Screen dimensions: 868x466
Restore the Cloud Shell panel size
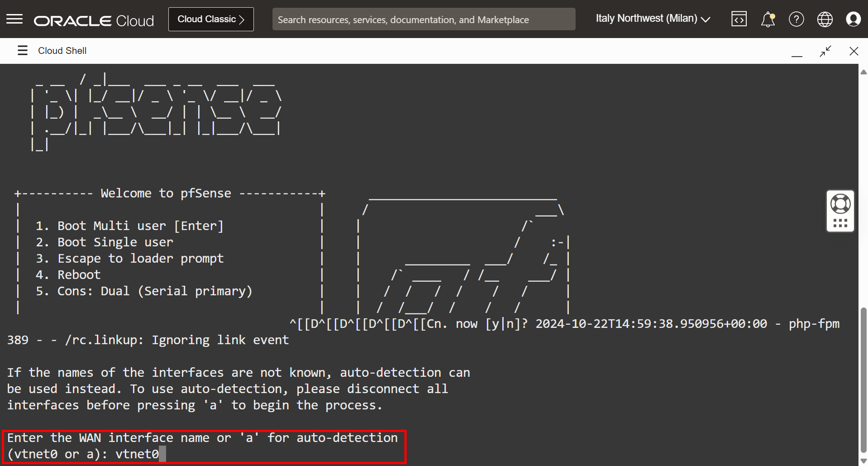(x=825, y=51)
